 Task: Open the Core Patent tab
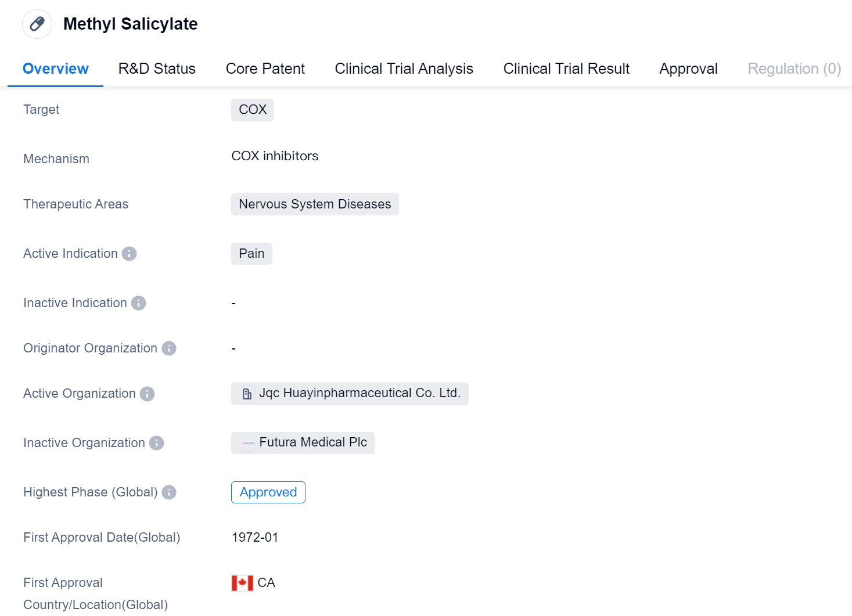pos(265,69)
